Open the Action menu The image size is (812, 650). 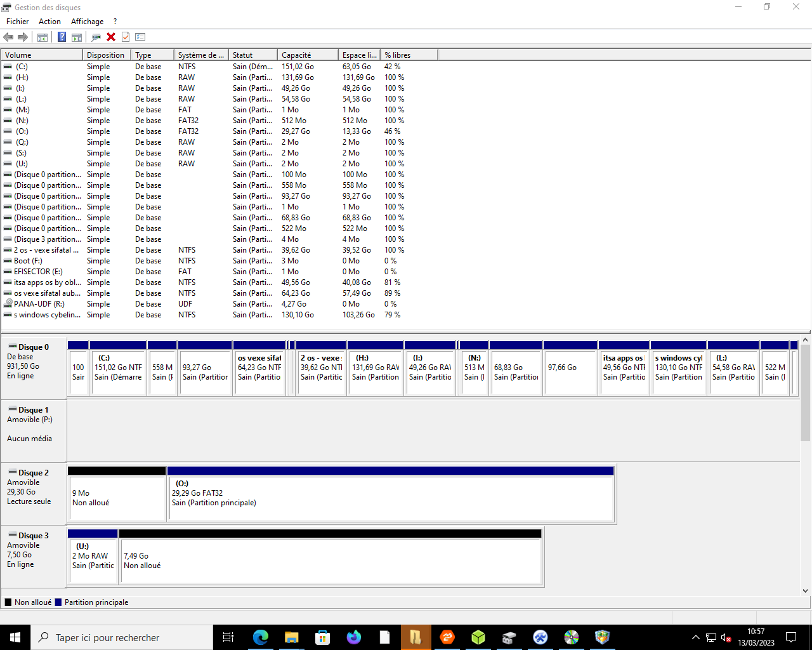(x=49, y=21)
